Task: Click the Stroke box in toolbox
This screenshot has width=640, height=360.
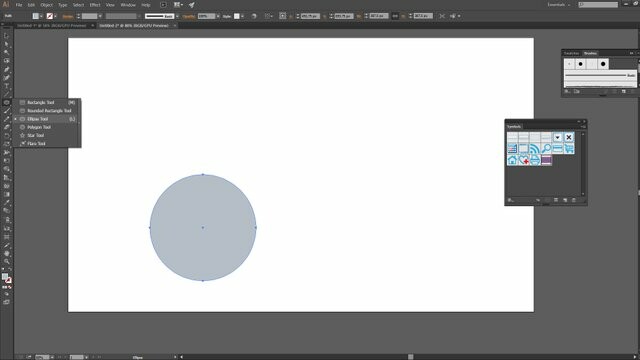Action: click(x=9, y=280)
